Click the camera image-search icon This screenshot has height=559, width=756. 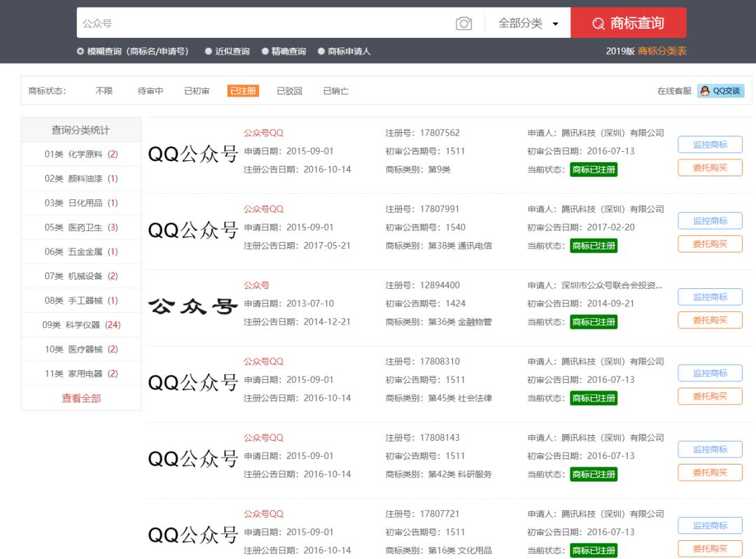click(463, 23)
